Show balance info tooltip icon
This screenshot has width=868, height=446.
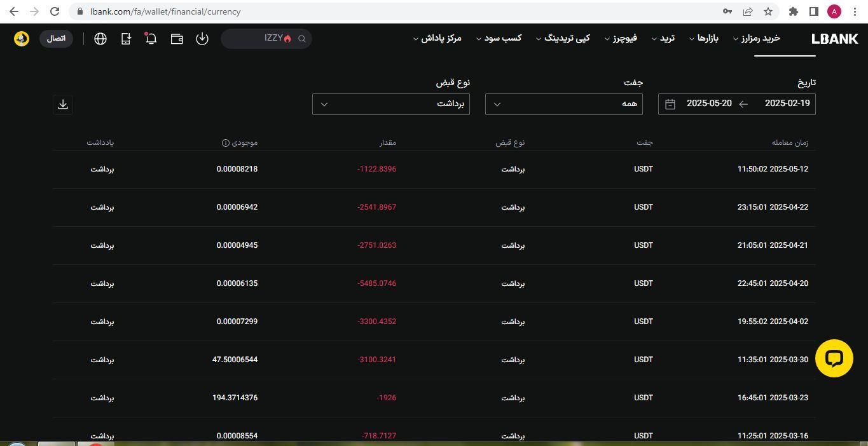click(x=225, y=143)
